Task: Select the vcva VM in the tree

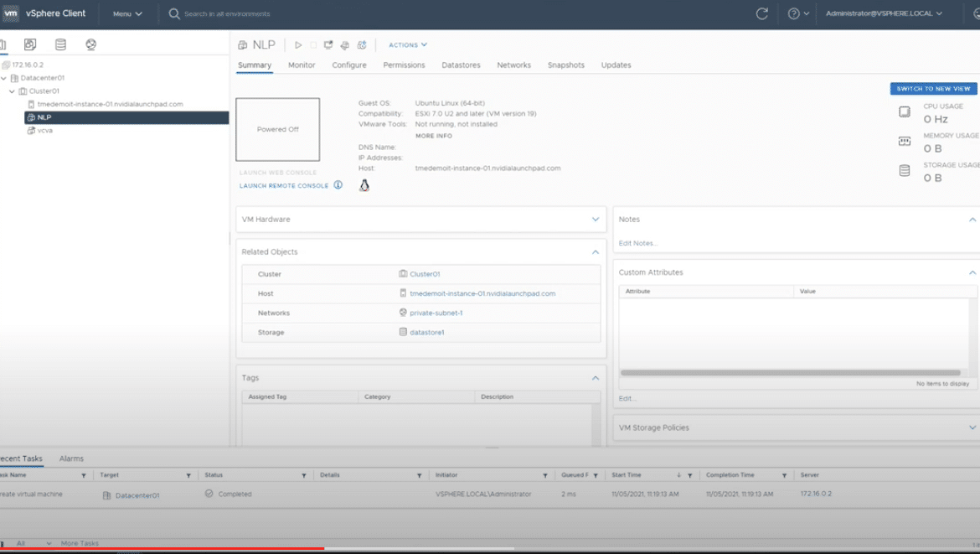Action: coord(45,131)
